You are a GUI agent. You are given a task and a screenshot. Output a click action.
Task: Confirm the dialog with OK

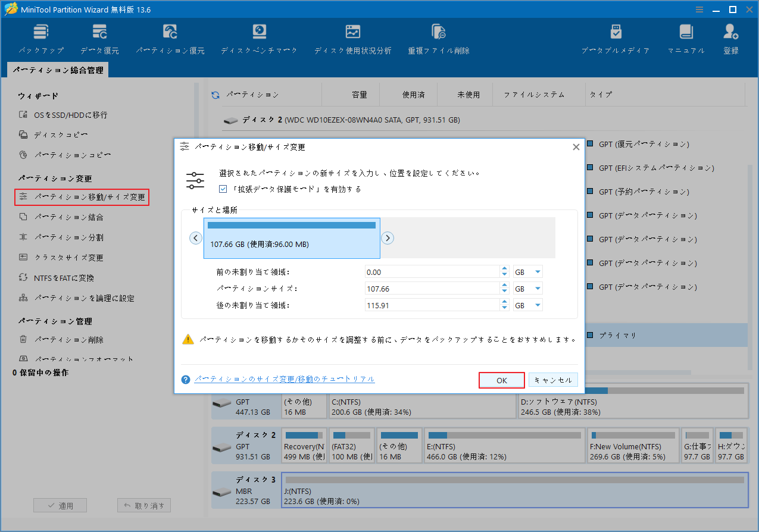(x=502, y=380)
